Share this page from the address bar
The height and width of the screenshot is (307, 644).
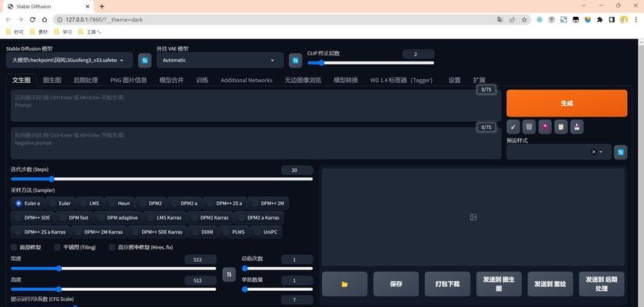pos(512,19)
